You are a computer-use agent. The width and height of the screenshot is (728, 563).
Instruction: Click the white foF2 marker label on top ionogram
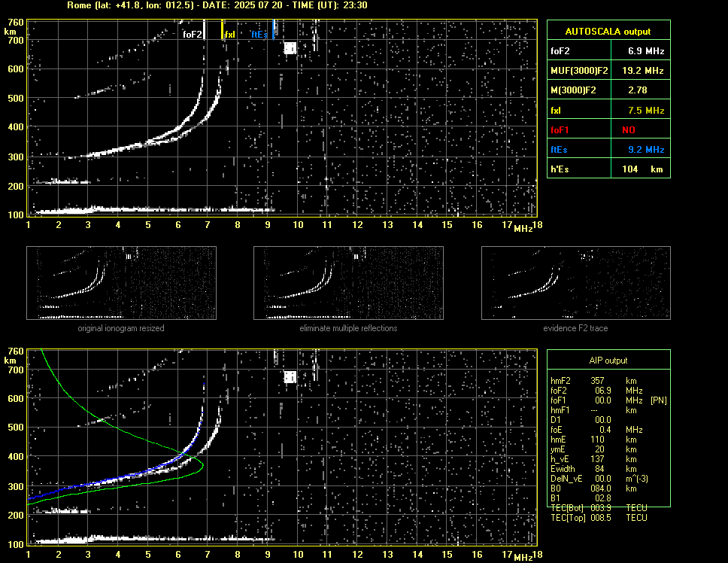tap(193, 35)
